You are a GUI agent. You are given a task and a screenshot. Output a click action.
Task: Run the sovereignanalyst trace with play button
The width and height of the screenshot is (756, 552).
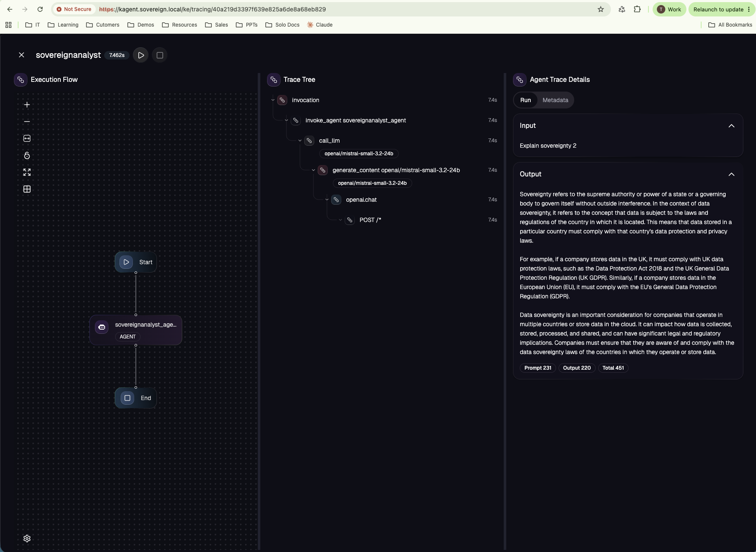141,55
